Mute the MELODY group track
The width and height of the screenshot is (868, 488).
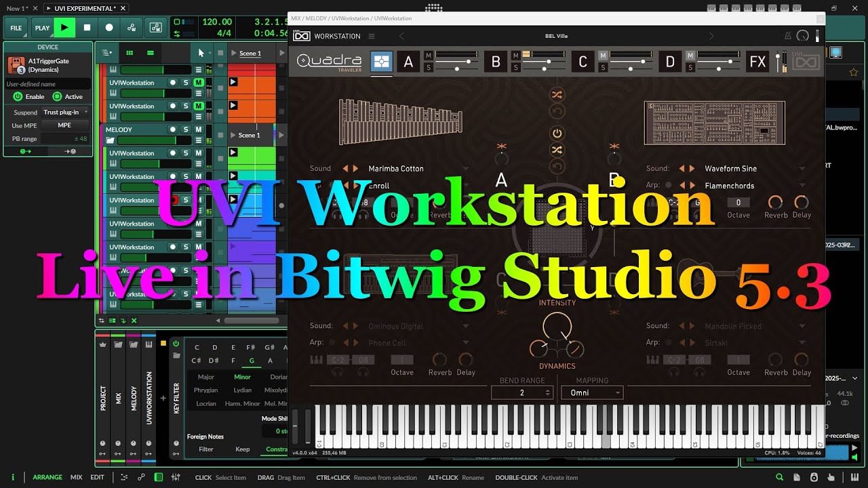pyautogui.click(x=199, y=129)
